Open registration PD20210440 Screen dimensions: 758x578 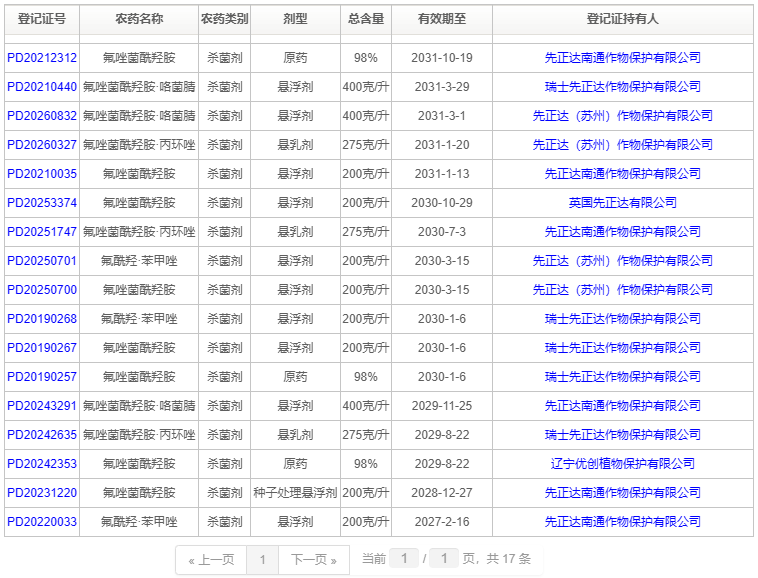(42, 87)
